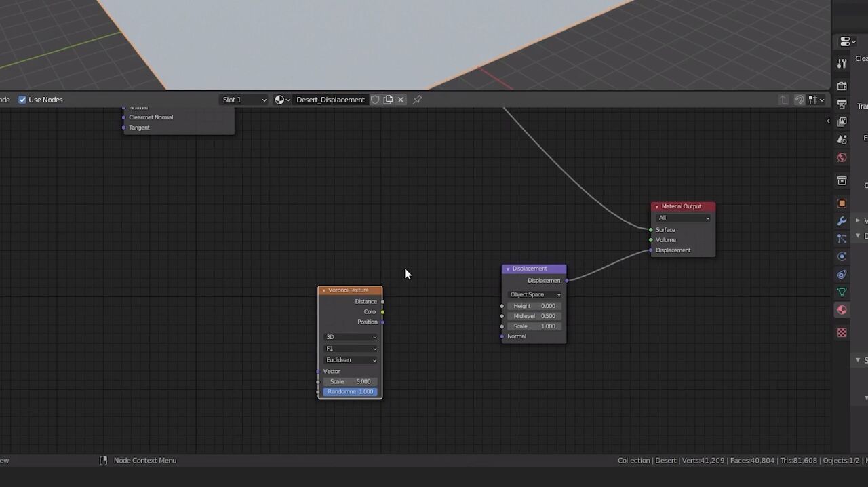Open the Modifiers properties tab

pos(842,221)
